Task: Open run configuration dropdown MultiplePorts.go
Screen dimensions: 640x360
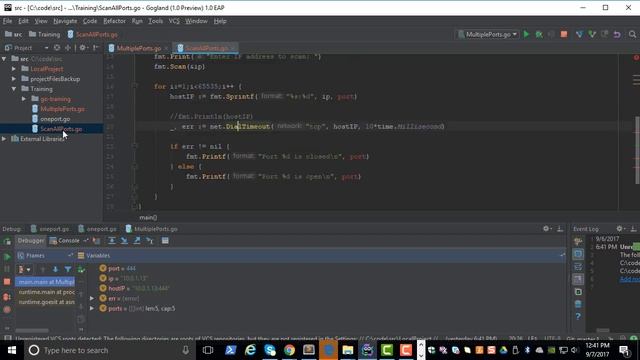Action: tap(487, 34)
